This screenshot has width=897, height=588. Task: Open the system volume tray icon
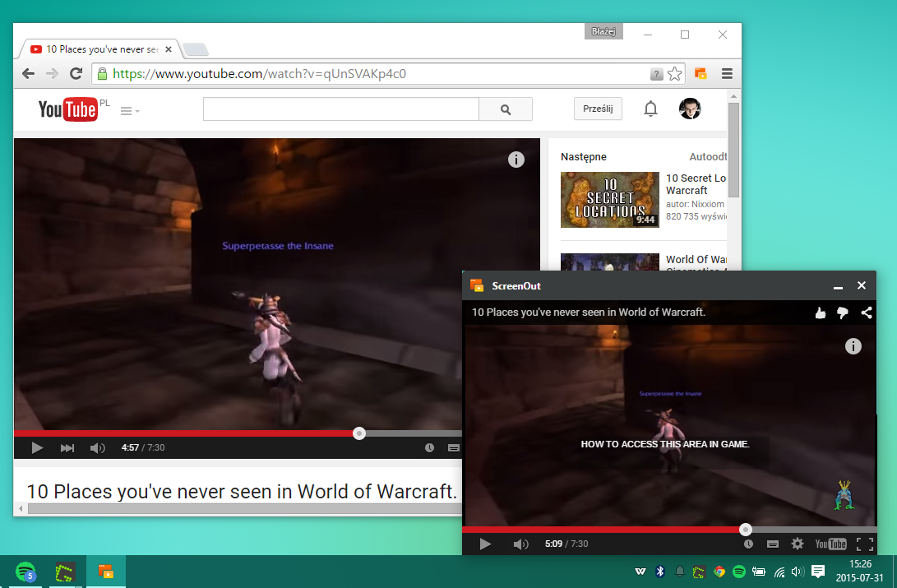click(x=798, y=571)
